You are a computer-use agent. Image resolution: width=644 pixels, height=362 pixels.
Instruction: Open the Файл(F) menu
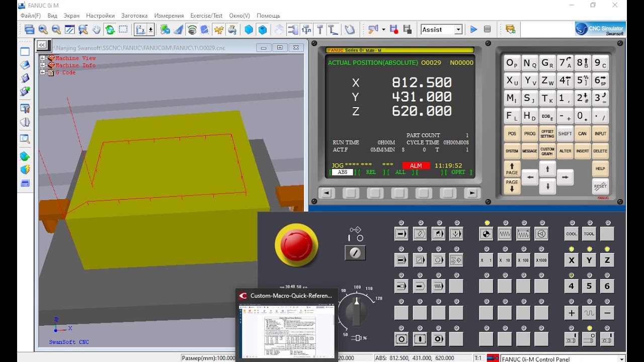(31, 16)
